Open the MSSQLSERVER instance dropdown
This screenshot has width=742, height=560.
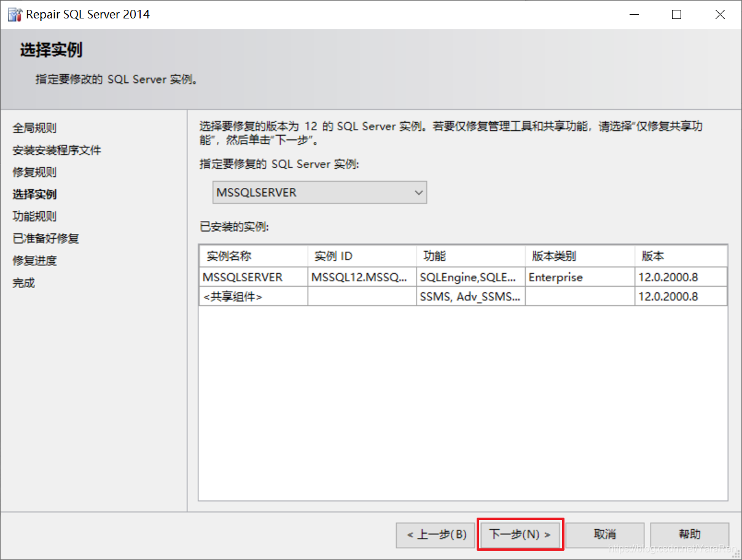(x=319, y=192)
